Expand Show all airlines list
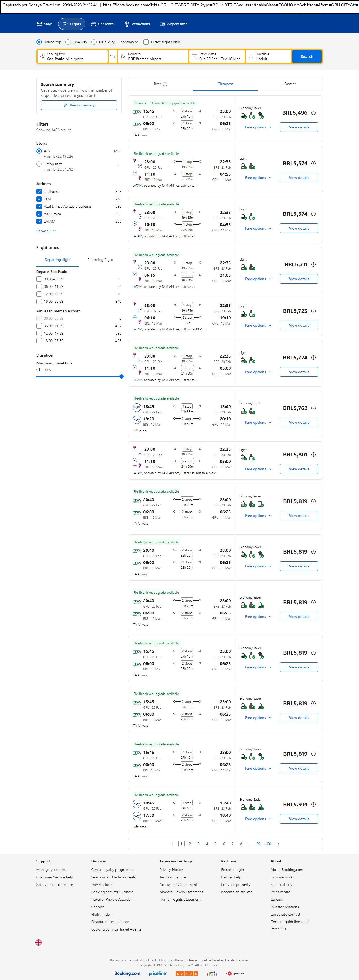Image resolution: width=359 pixels, height=980 pixels. (46, 231)
